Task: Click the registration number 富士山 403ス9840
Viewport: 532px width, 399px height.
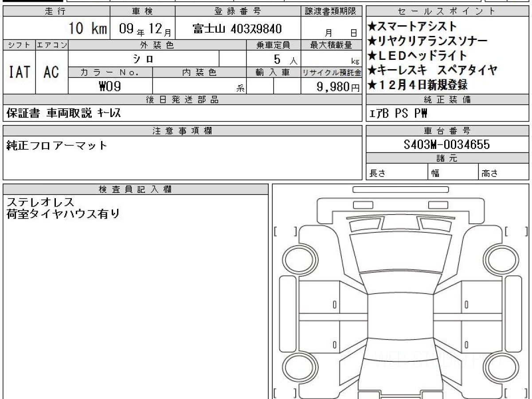Action: pyautogui.click(x=237, y=29)
